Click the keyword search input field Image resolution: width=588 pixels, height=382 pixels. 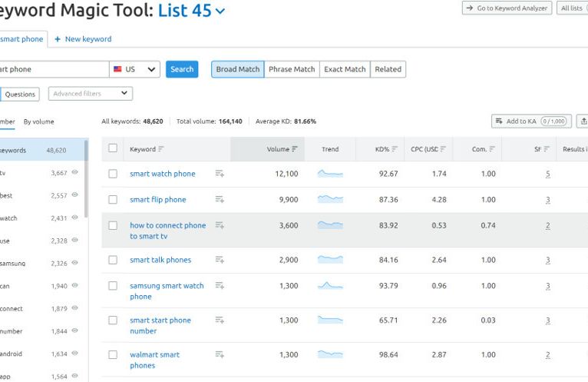[x=54, y=69]
